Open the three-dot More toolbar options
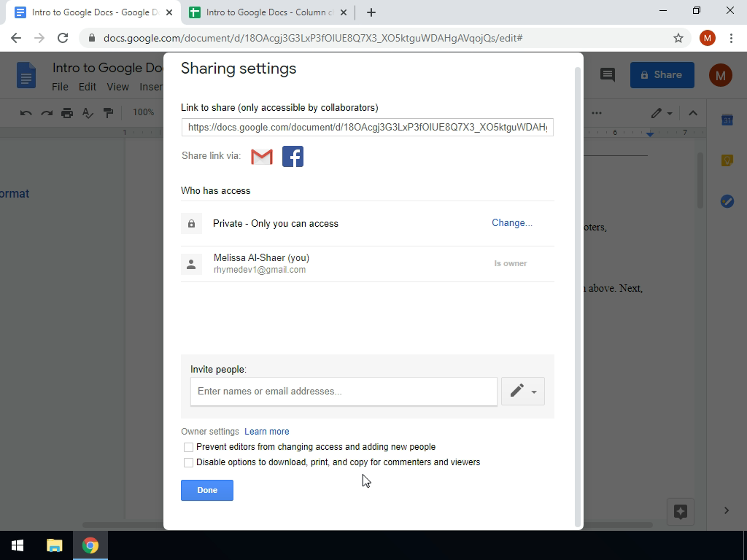 (x=597, y=113)
